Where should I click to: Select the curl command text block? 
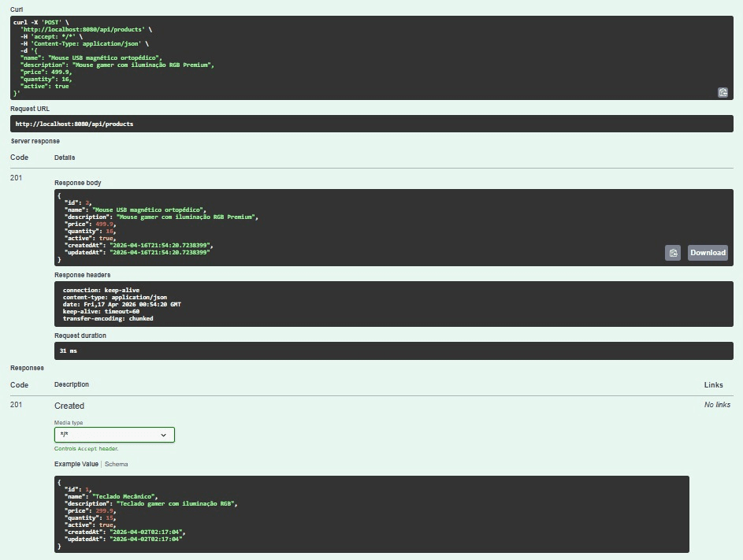pos(236,55)
